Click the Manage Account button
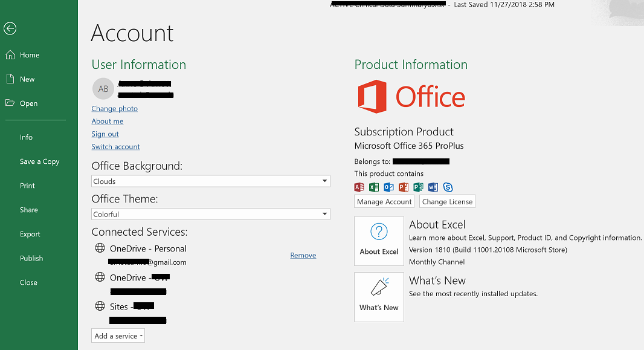This screenshot has height=350, width=644. [x=384, y=202]
